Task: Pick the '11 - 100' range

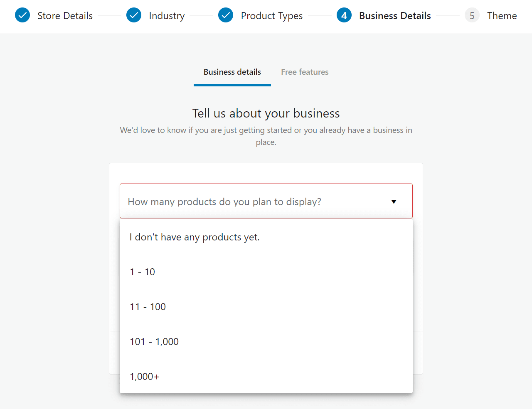Action: click(x=148, y=306)
